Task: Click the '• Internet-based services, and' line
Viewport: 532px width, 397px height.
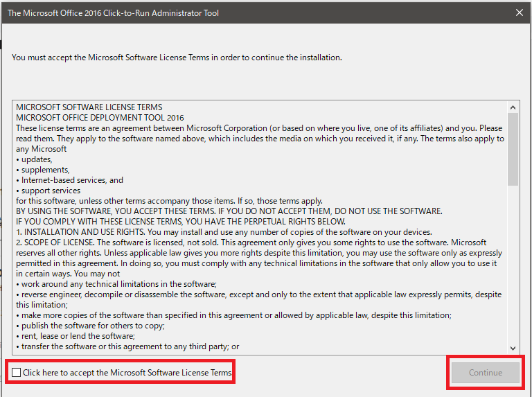Action: [69, 180]
